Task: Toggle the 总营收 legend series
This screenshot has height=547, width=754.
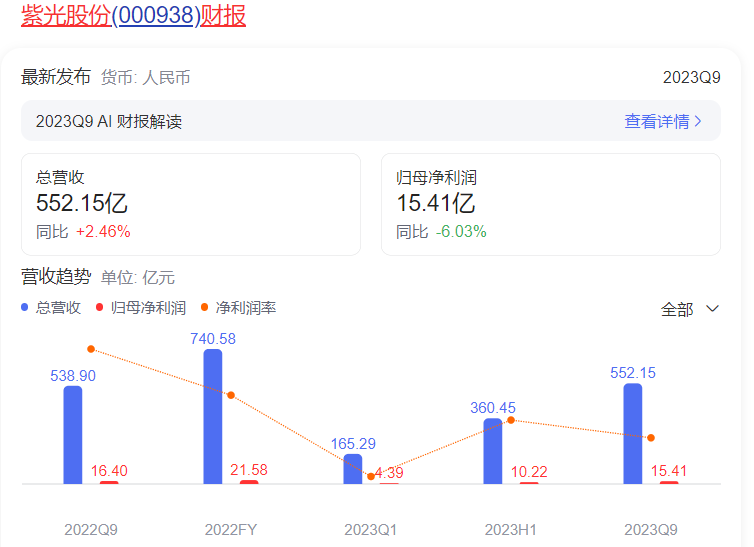Action: [51, 308]
